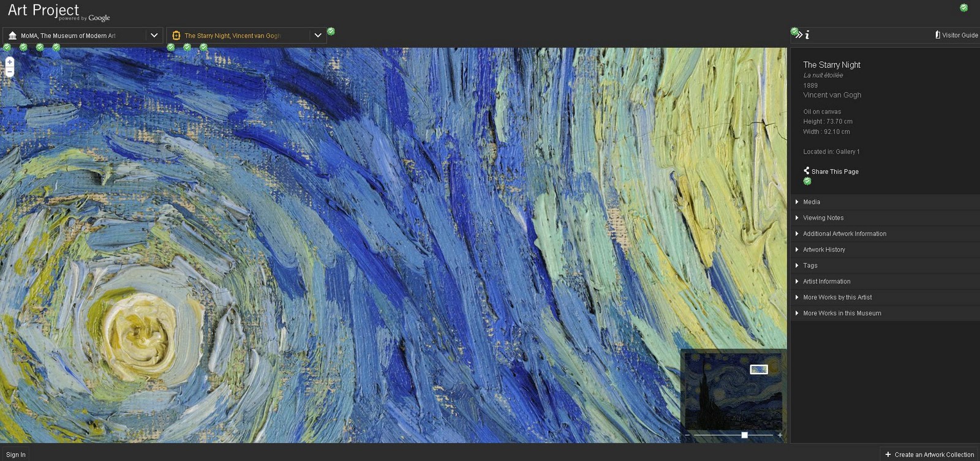This screenshot has width=980, height=461.
Task: Expand the Media section
Action: (885, 202)
